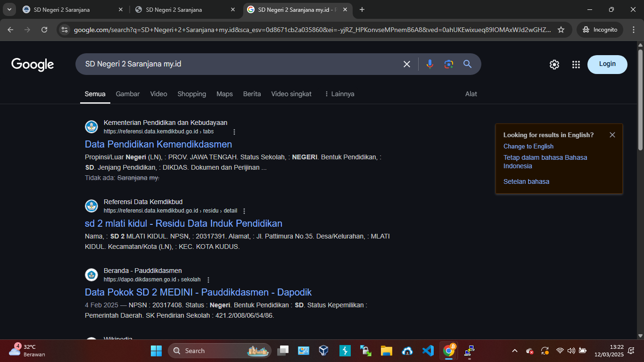644x362 pixels.
Task: Switch to Shopping results tab
Action: click(192, 94)
